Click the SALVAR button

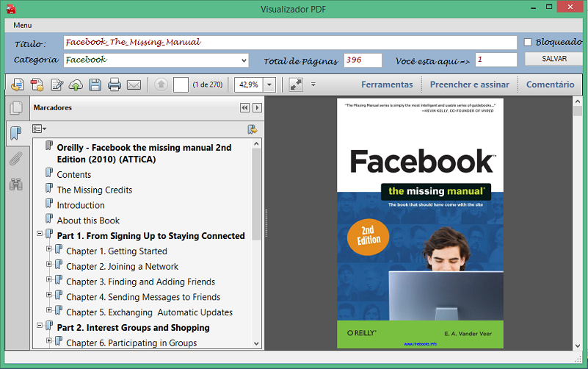554,59
